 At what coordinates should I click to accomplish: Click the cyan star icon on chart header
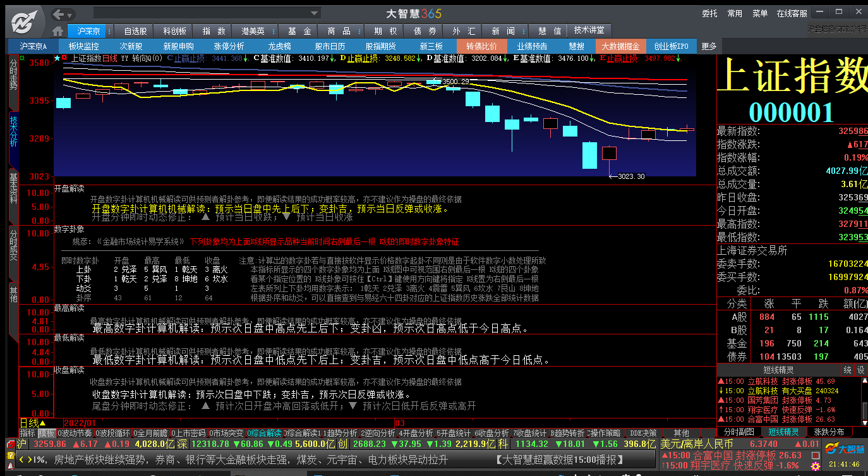coord(57,58)
